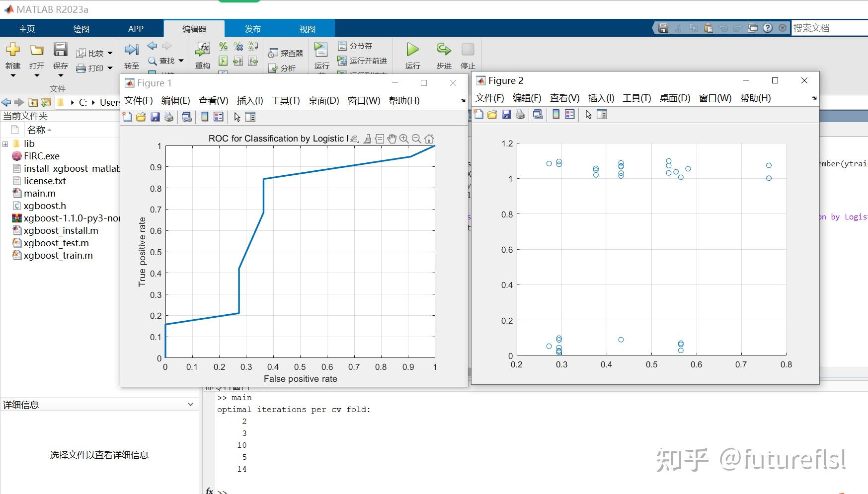The width and height of the screenshot is (868, 494).
Task: Open the quick access customize dropdown arrow
Action: tap(783, 28)
